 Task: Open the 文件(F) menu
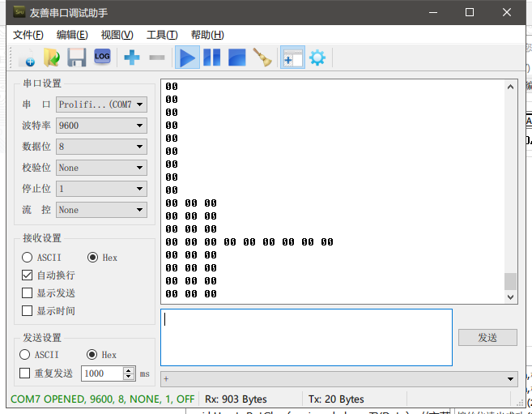point(28,35)
